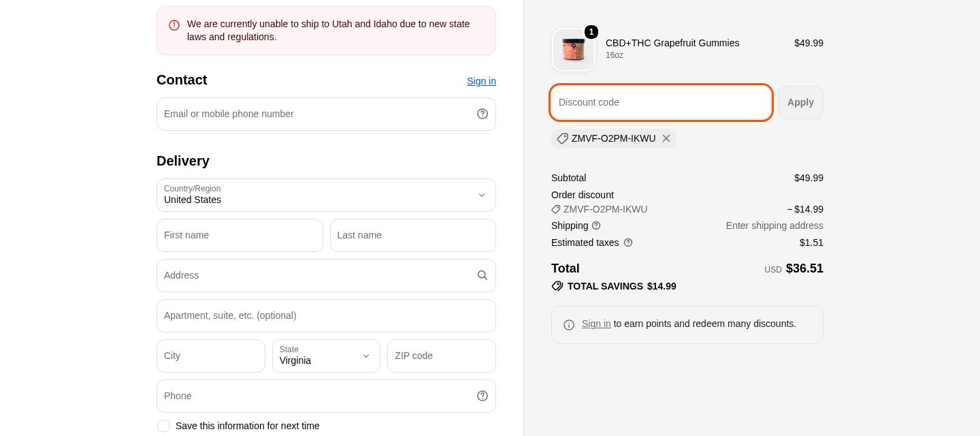
Task: Click the First name field
Action: click(240, 235)
